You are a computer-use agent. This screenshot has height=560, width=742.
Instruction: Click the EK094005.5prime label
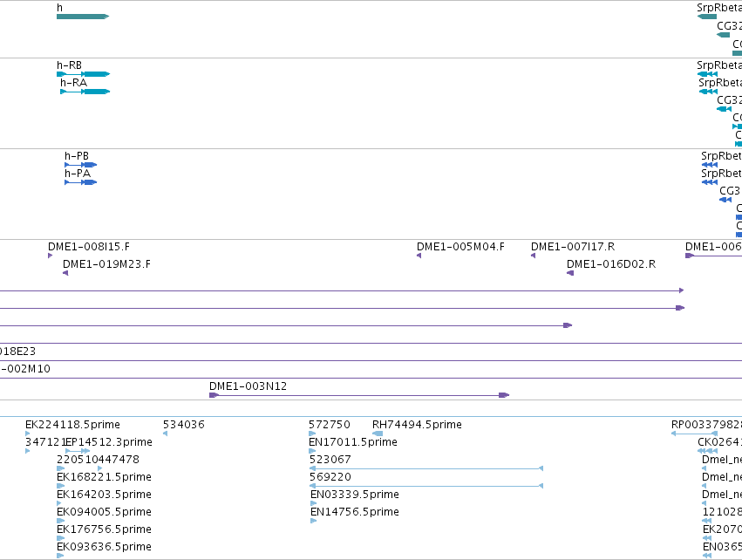click(104, 512)
